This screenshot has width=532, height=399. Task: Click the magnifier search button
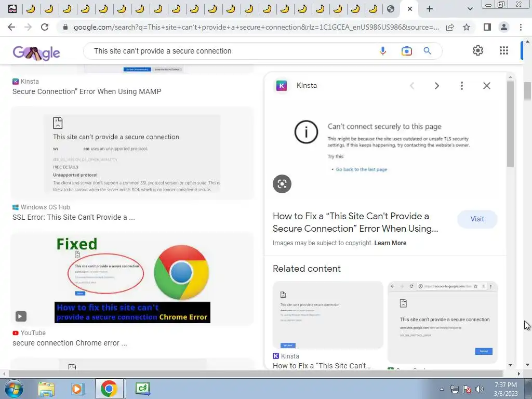point(427,51)
